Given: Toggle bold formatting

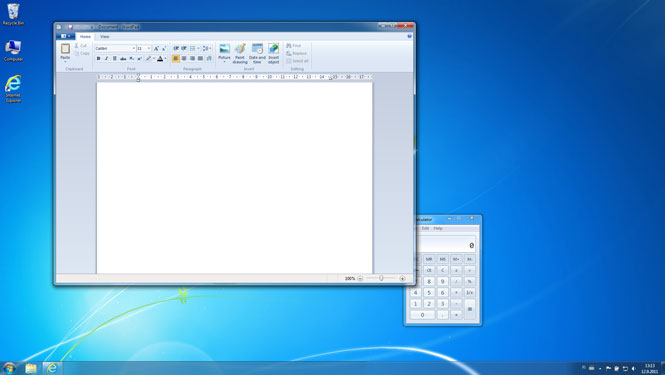Looking at the screenshot, I should tap(98, 59).
